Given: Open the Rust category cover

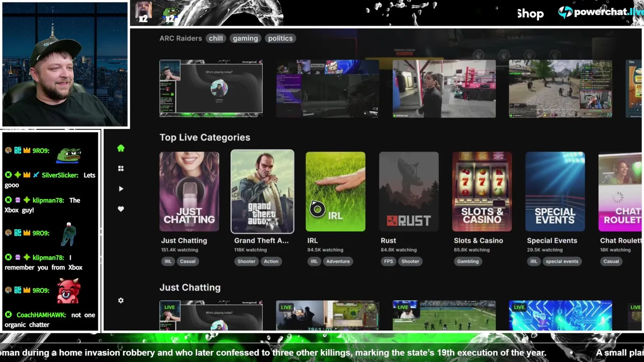Looking at the screenshot, I should (409, 192).
